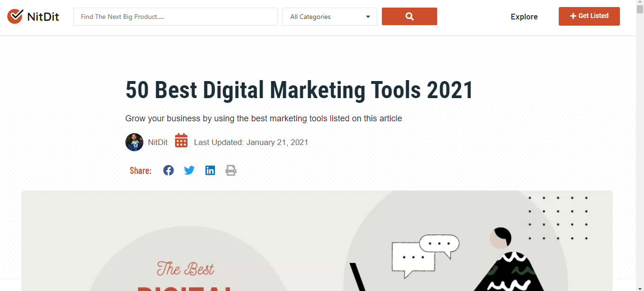Image resolution: width=644 pixels, height=291 pixels.
Task: Print the article using printer icon
Action: pos(231,171)
